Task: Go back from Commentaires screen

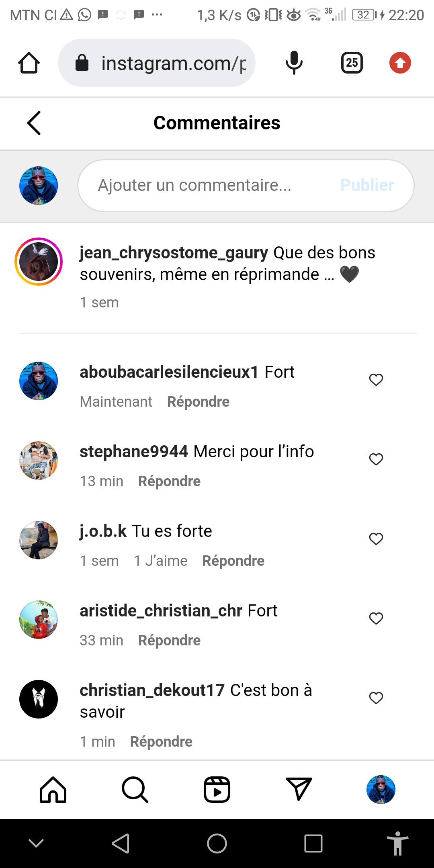Action: [34, 123]
